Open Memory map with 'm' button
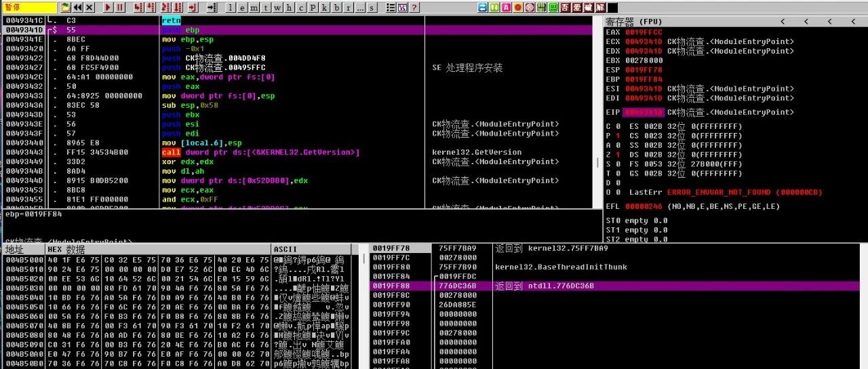 point(254,7)
